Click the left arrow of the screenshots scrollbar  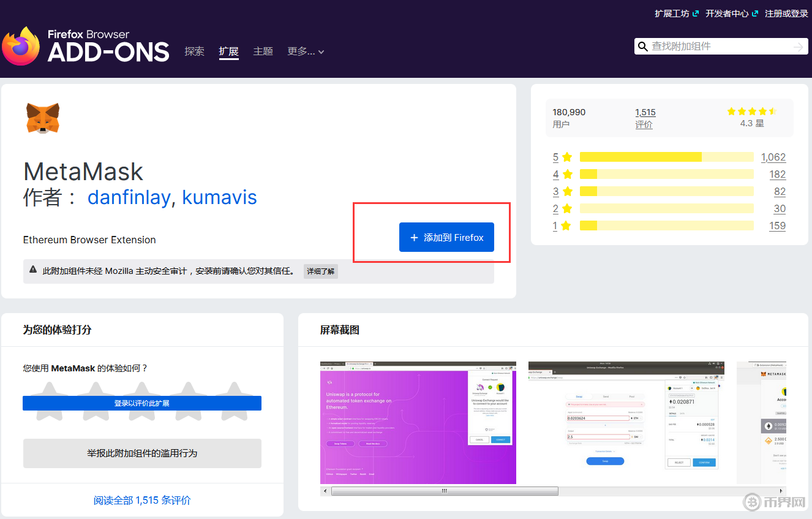[x=325, y=491]
